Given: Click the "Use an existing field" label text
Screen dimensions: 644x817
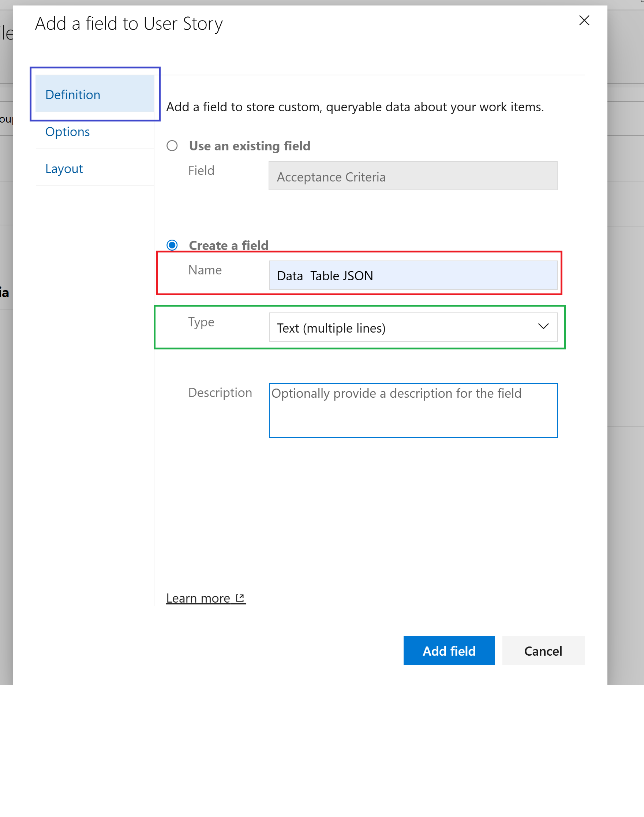Looking at the screenshot, I should pyautogui.click(x=250, y=146).
